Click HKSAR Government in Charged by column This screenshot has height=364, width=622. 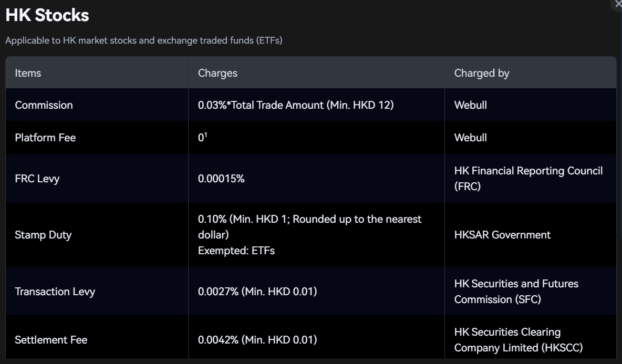click(x=502, y=235)
